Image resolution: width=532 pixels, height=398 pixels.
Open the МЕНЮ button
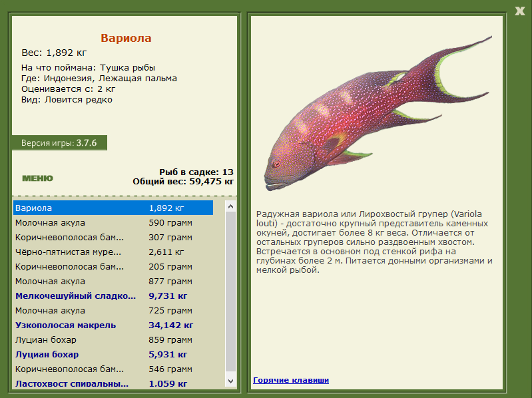(x=38, y=178)
